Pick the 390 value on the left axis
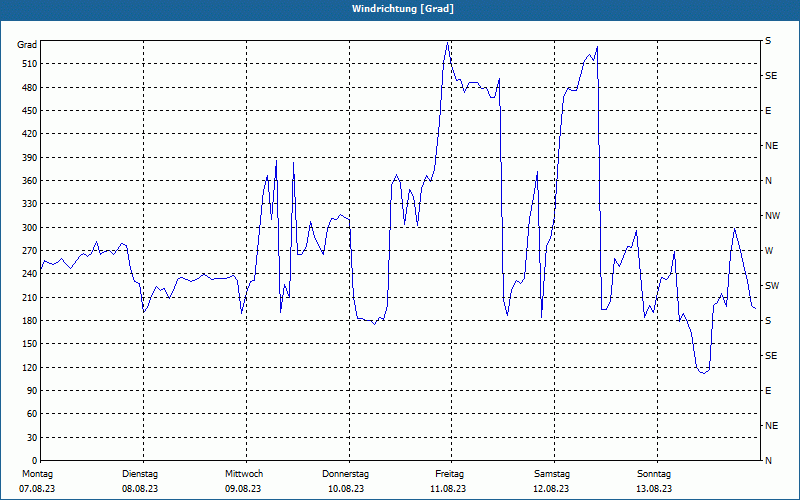The height and width of the screenshot is (500, 800). pos(30,158)
